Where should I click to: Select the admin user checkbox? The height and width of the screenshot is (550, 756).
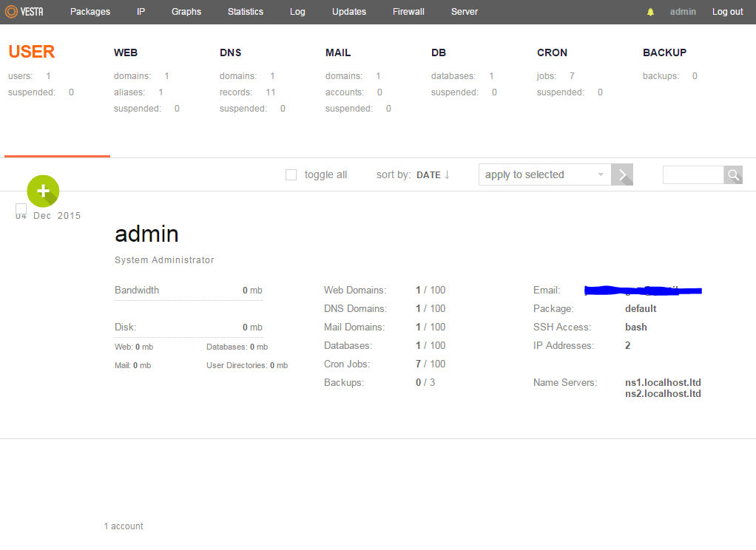[x=21, y=208]
